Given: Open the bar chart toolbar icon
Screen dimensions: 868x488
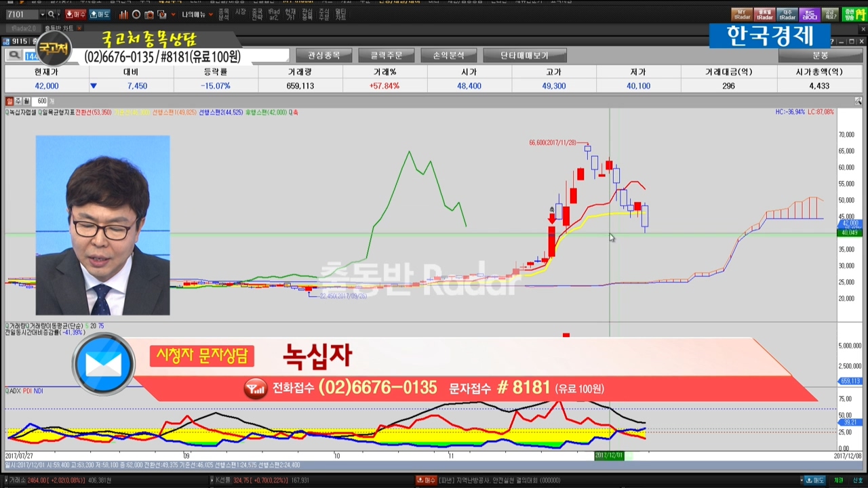Looking at the screenshot, I should [x=123, y=14].
